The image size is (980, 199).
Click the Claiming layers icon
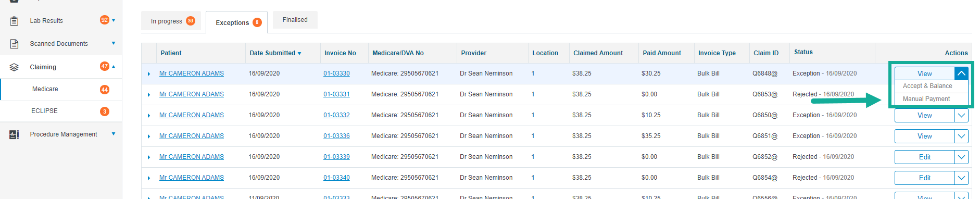pos(14,67)
